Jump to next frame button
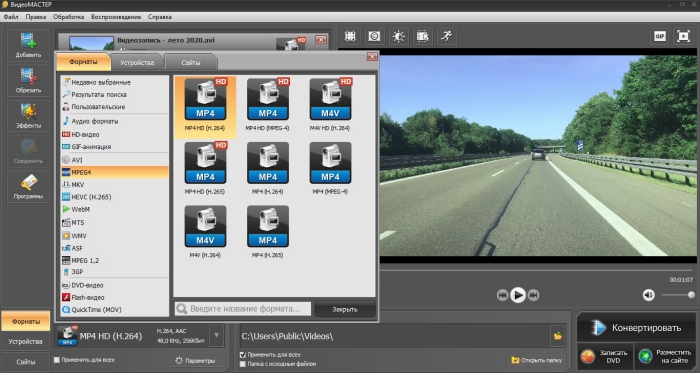This screenshot has height=373, width=700. click(533, 295)
